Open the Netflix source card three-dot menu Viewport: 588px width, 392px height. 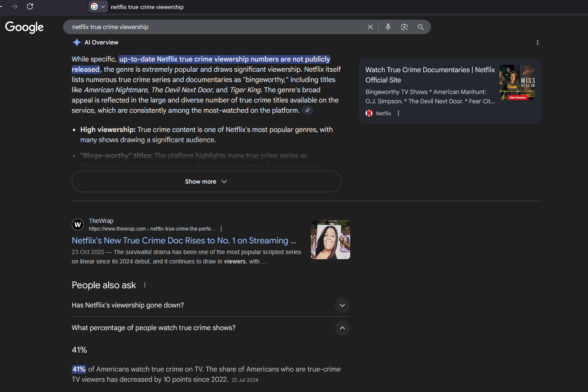[x=398, y=113]
